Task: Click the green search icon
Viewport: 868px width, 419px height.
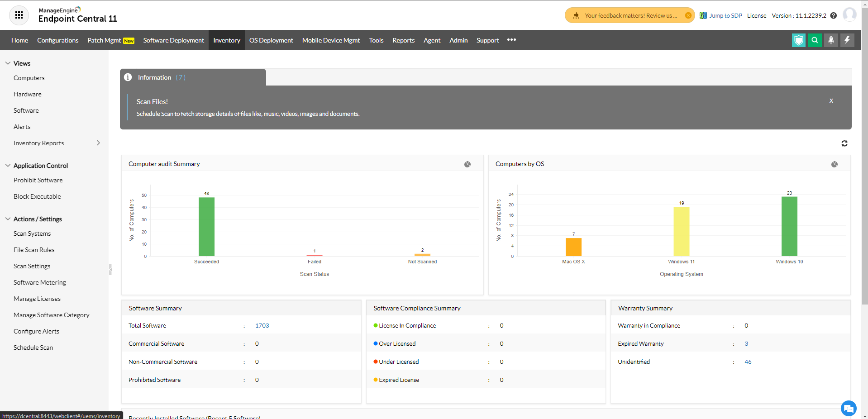Action: point(815,40)
